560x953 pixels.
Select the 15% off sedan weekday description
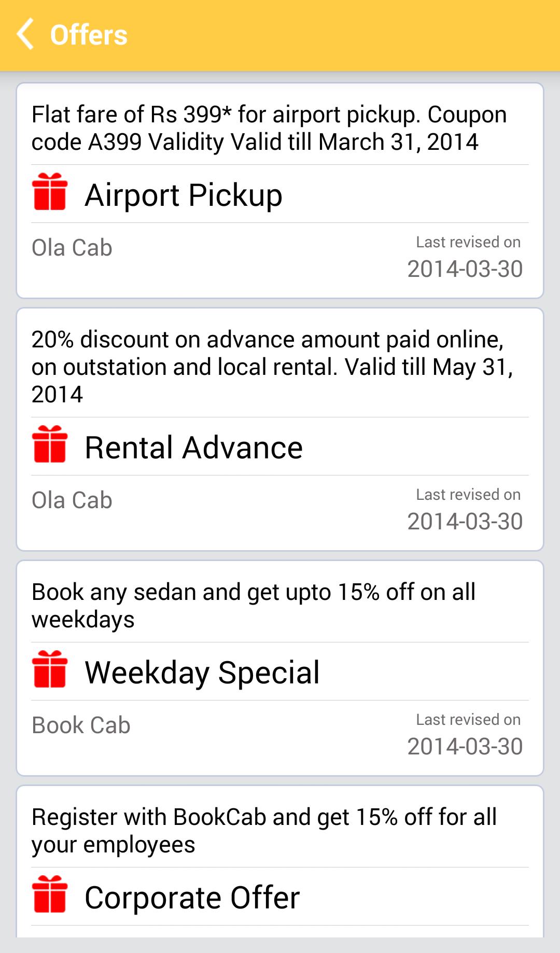[254, 606]
